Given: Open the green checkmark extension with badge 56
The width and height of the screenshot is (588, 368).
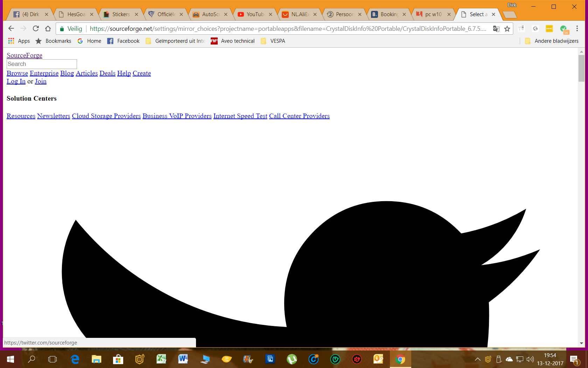Looking at the screenshot, I should pos(563,29).
